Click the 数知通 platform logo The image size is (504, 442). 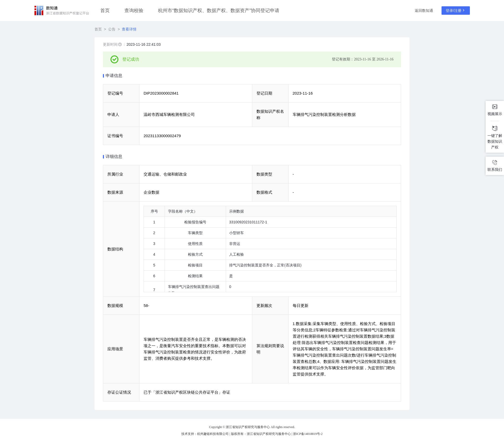click(61, 11)
